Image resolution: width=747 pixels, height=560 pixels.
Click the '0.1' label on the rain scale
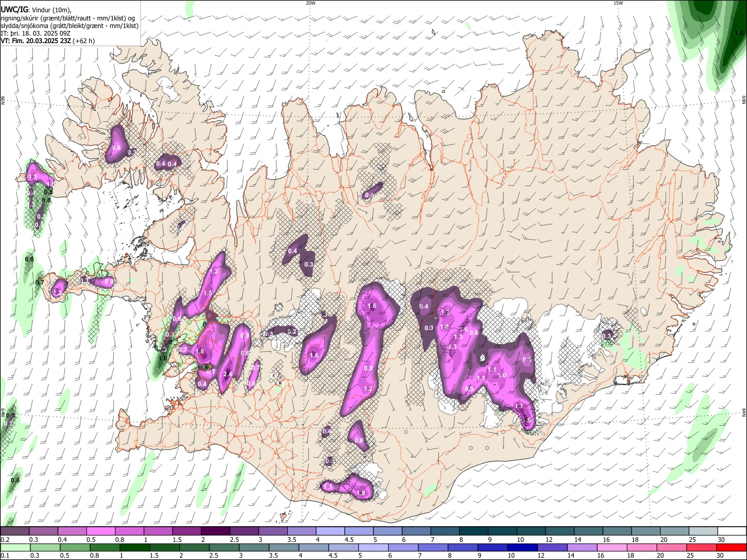[x=5, y=555]
